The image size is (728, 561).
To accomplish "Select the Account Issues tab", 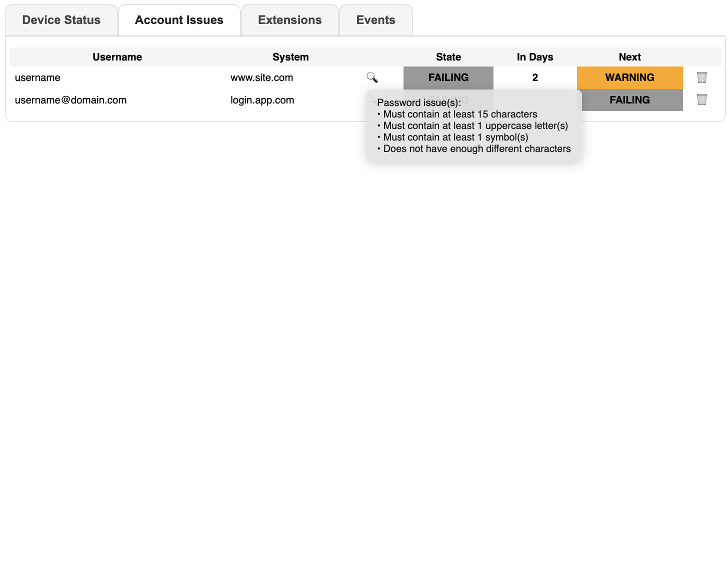I will 178,20.
